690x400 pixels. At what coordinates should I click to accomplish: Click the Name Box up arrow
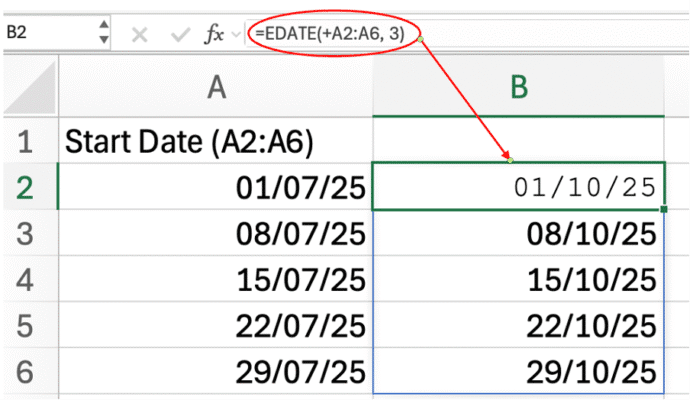(105, 25)
